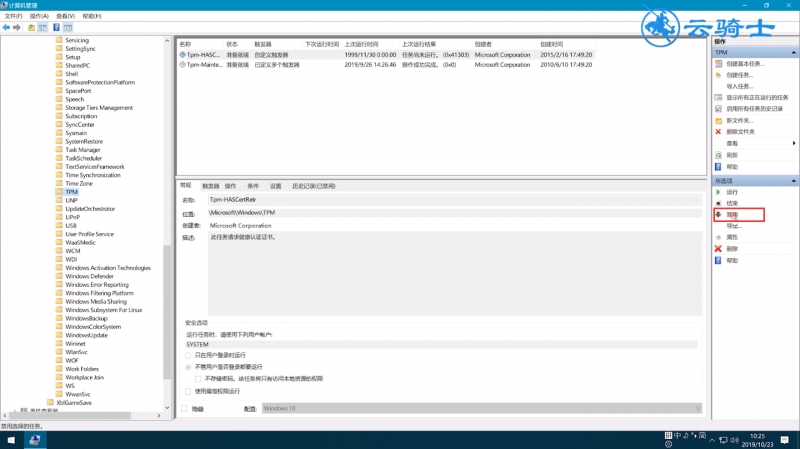Open notification center icon on taskbar
Screen dimensions: 800x449
click(x=785, y=440)
